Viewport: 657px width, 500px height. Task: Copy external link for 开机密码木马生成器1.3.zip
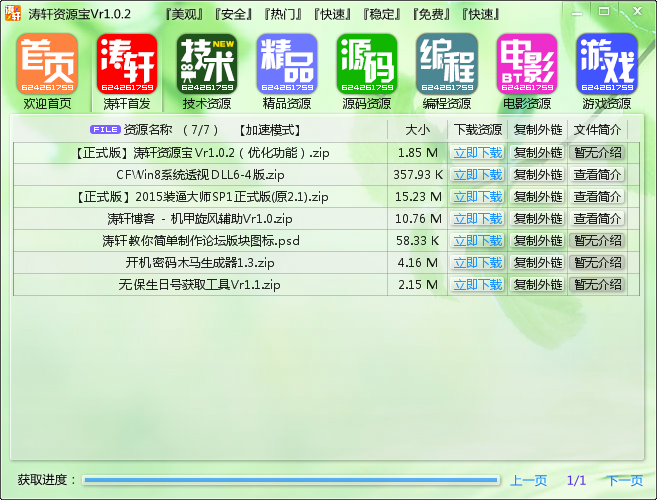click(538, 262)
